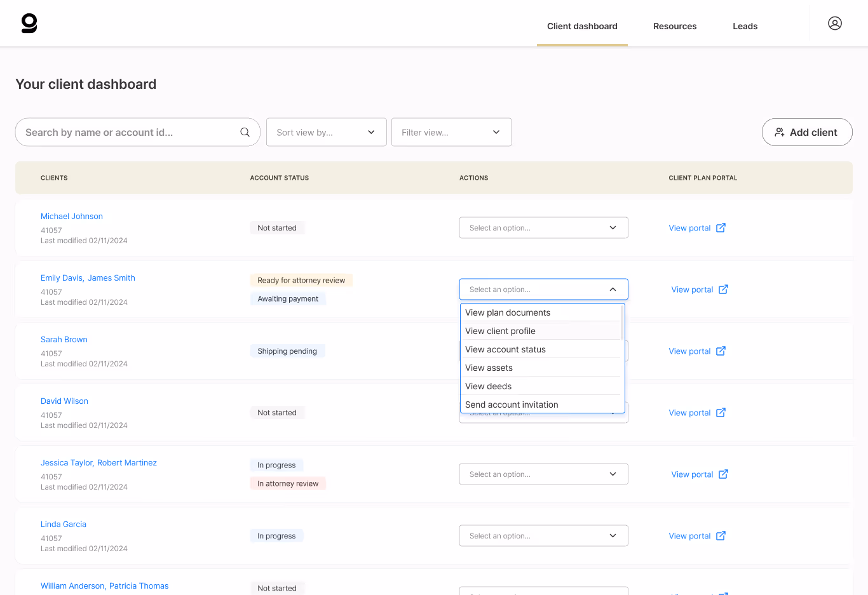Viewport: 868px width, 595px height.
Task: Click the dropdown list scrollbar thumb
Action: (622, 323)
